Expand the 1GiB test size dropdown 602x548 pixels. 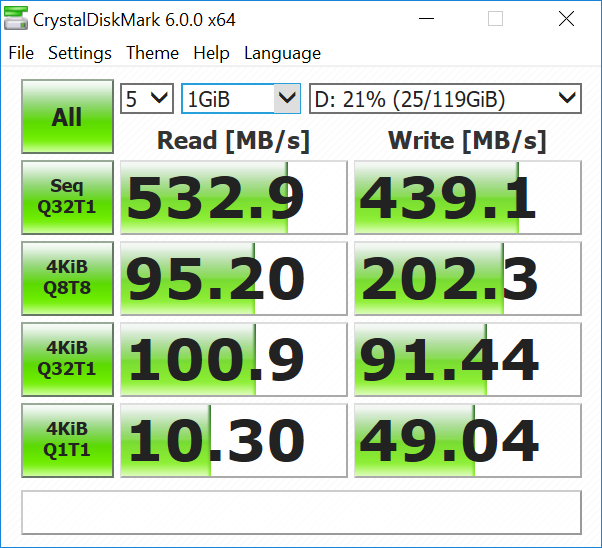click(241, 99)
